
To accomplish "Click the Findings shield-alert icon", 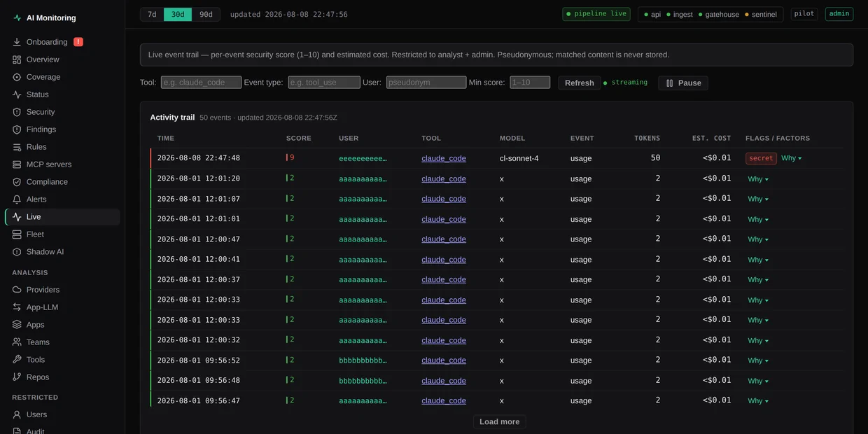I will [x=17, y=129].
